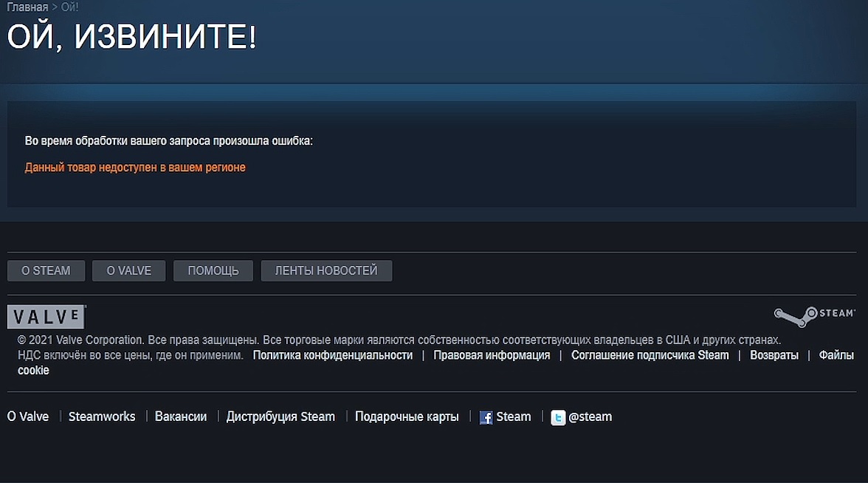This screenshot has height=483, width=868.
Task: Open the ЛЕНТЫ НОВОСТЕЙ button
Action: 326,271
